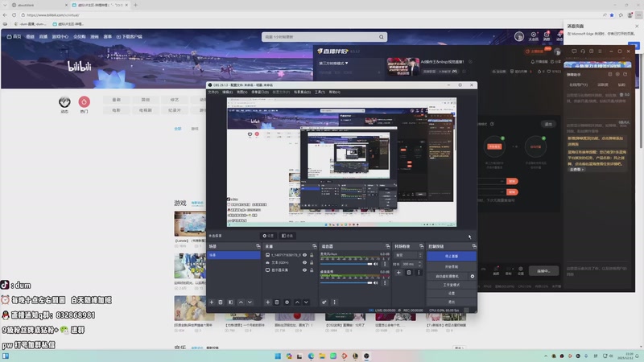Toggle lock on the first source item
This screenshot has width=644, height=362.
(312, 255)
